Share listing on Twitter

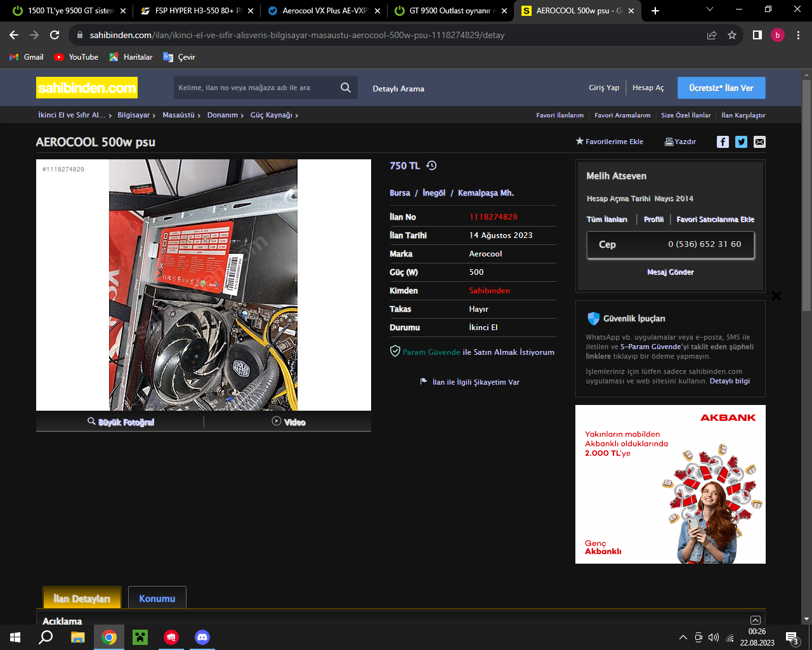point(741,142)
